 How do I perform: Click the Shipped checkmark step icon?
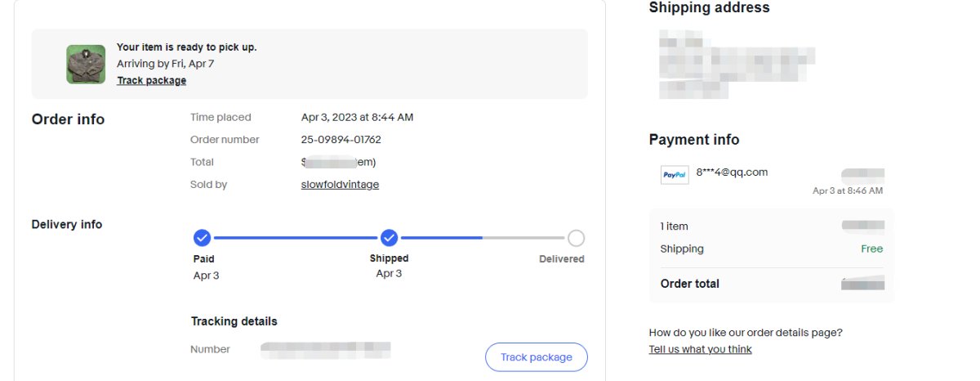(390, 239)
